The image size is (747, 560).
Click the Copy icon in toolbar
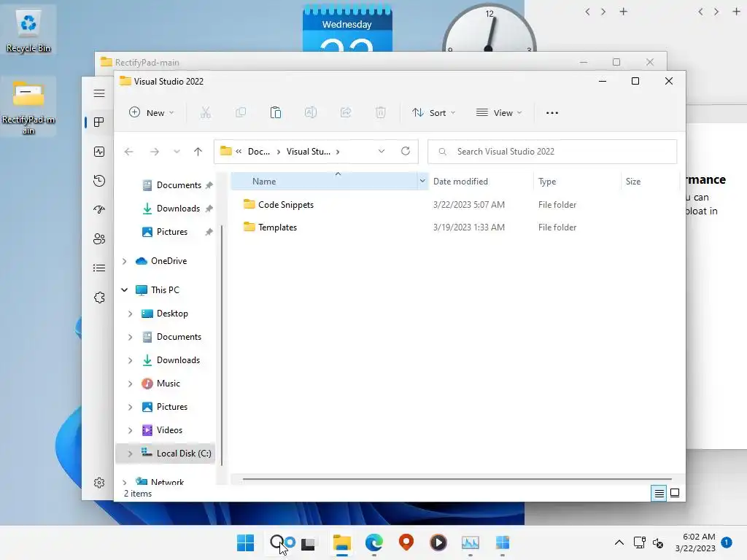pyautogui.click(x=241, y=113)
